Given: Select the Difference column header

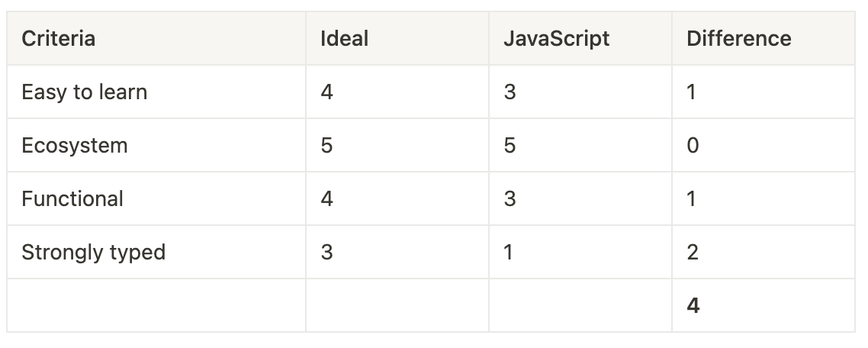Looking at the screenshot, I should click(764, 38).
